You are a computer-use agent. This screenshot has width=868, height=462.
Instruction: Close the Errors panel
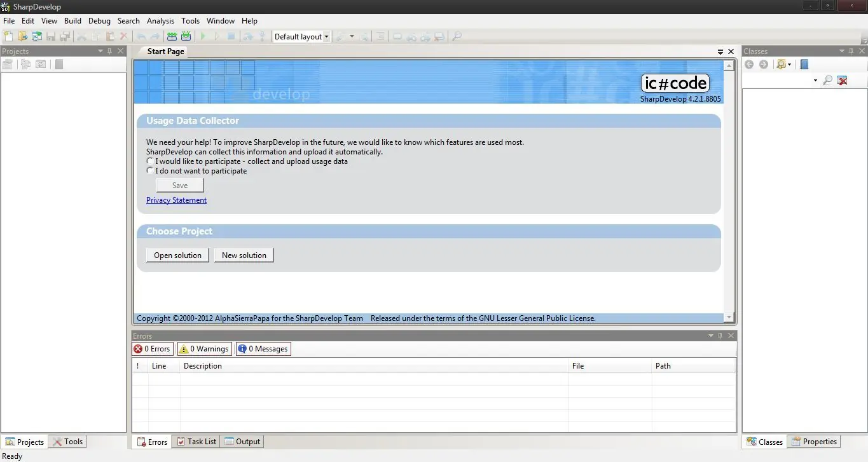pos(731,336)
